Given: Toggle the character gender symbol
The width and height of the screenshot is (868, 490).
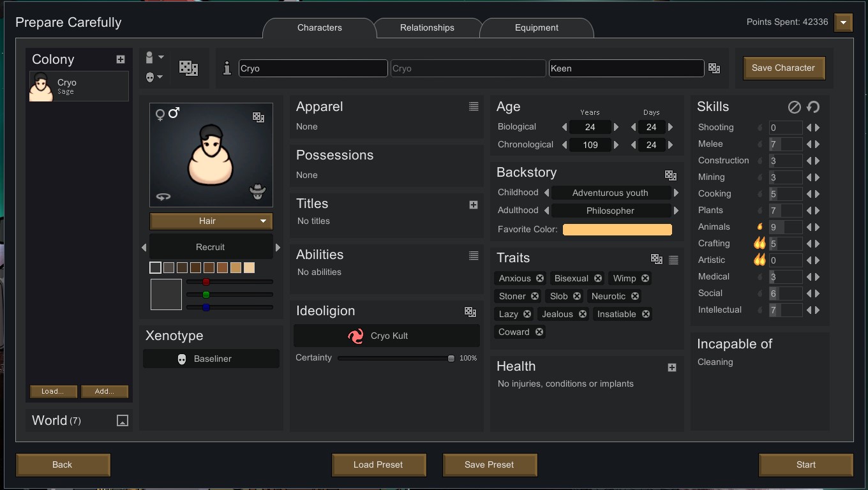Looking at the screenshot, I should [168, 114].
